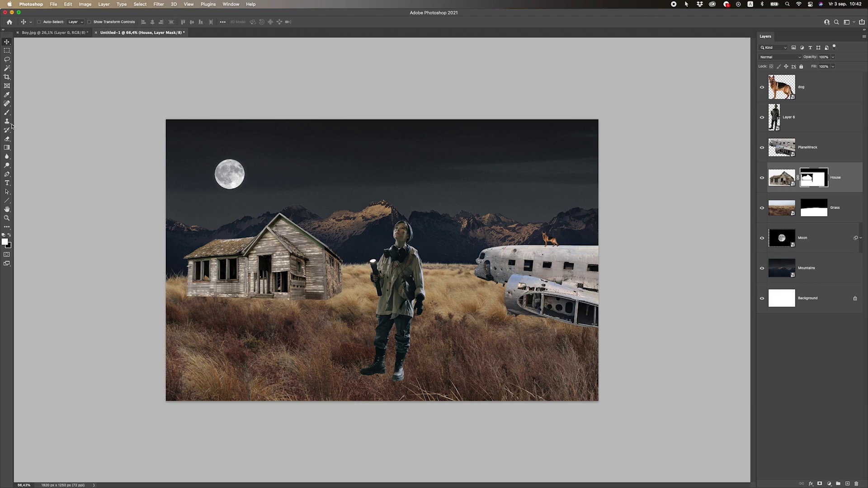Create a new group folder icon
The height and width of the screenshot is (488, 868).
tap(838, 483)
